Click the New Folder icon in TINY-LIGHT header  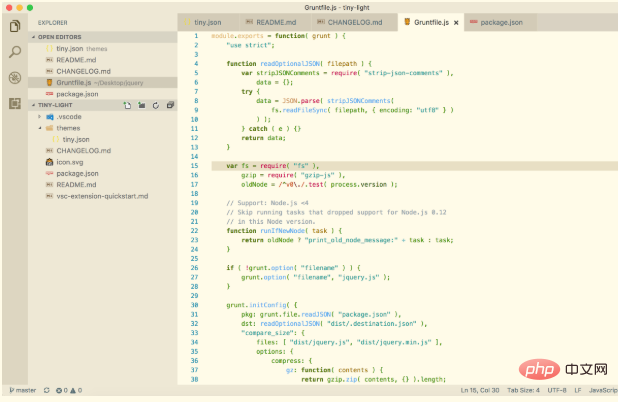point(141,105)
